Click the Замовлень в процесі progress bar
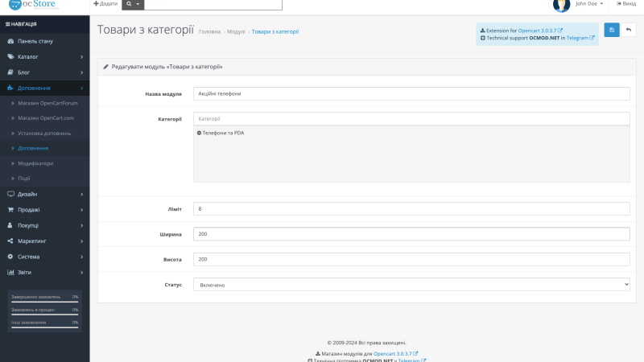The width and height of the screenshot is (644, 362). (45, 315)
